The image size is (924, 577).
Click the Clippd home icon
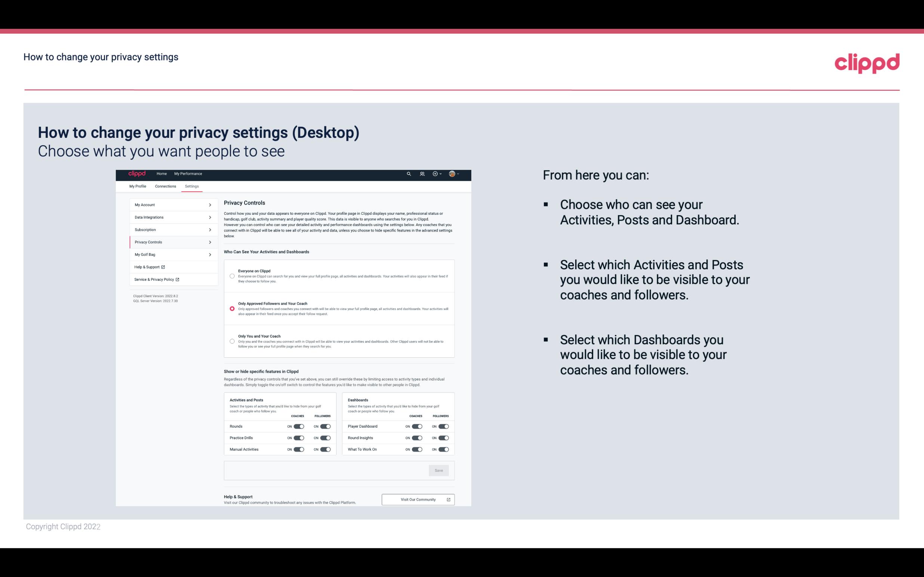[x=136, y=174]
